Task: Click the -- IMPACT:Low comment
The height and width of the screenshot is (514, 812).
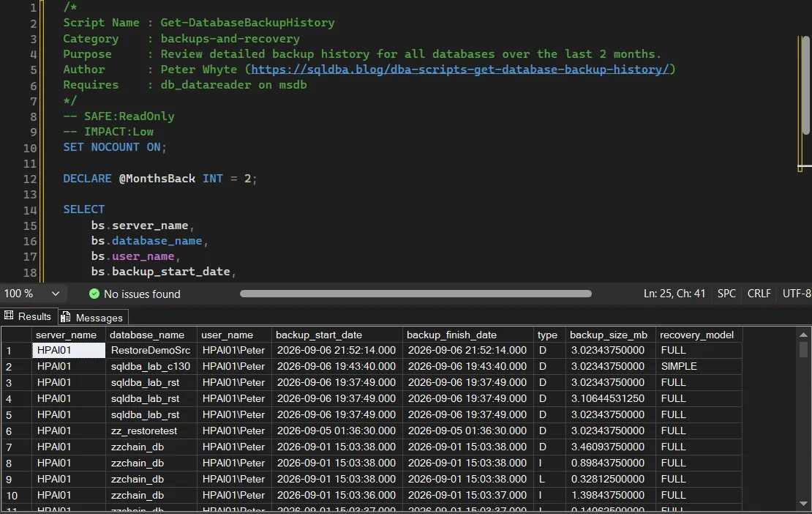Action: [108, 132]
